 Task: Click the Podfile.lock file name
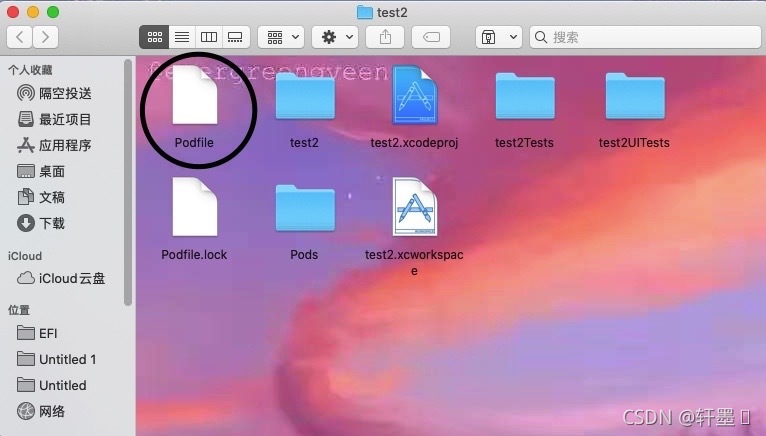[x=194, y=255]
